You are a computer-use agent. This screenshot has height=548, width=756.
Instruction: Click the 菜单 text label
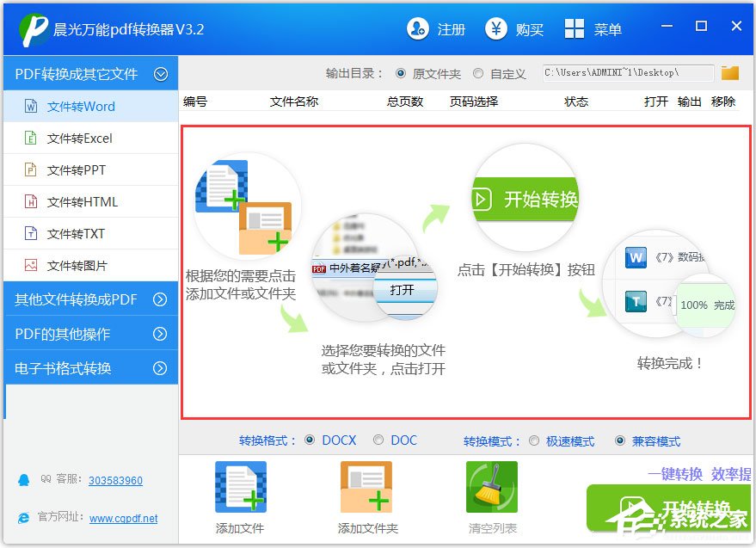607,30
